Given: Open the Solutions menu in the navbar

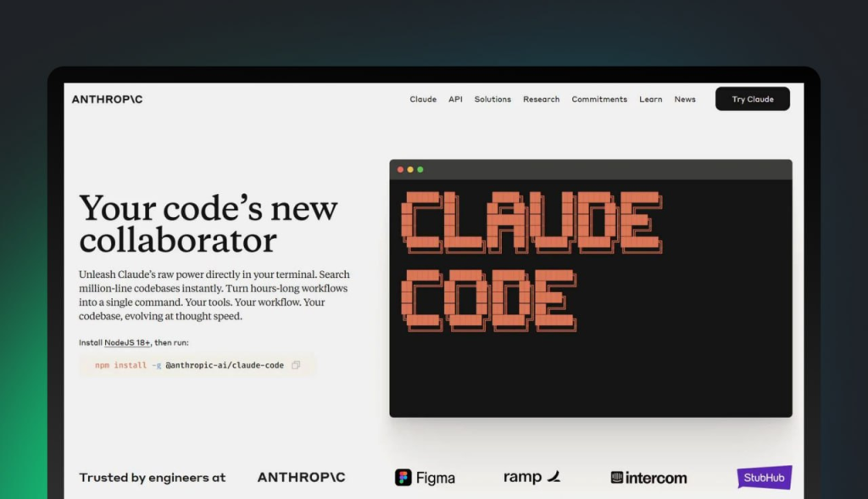Looking at the screenshot, I should click(x=492, y=99).
